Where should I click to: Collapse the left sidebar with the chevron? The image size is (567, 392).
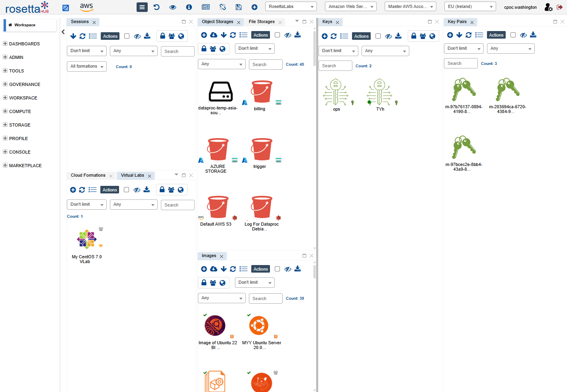(63, 32)
